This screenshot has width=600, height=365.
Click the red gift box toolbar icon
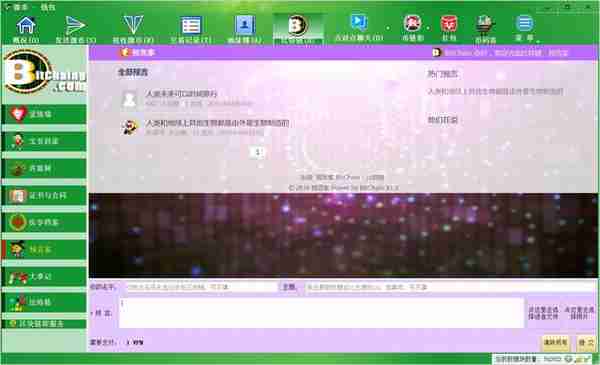coord(449,28)
